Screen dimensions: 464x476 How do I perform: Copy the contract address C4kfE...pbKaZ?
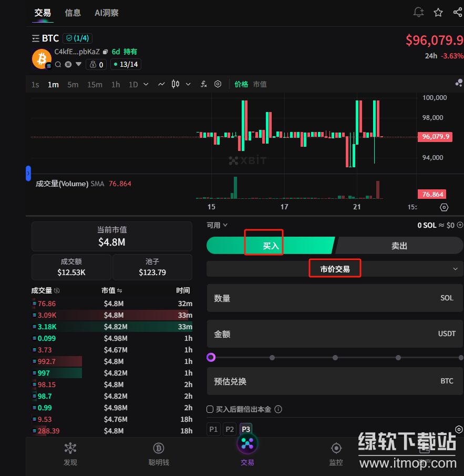click(105, 52)
